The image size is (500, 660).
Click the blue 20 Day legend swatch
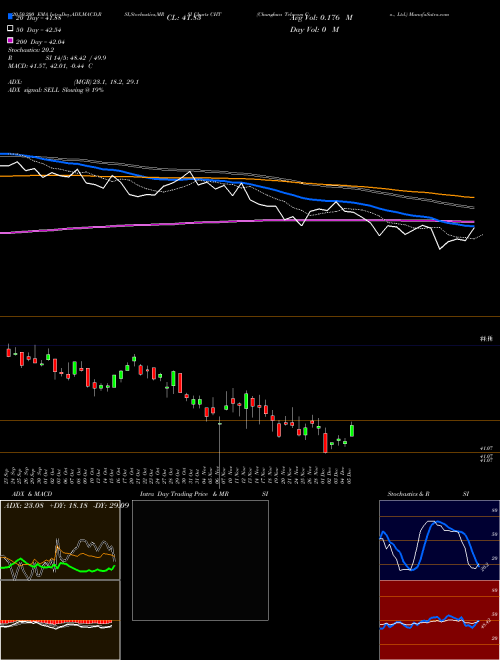click(10, 17)
